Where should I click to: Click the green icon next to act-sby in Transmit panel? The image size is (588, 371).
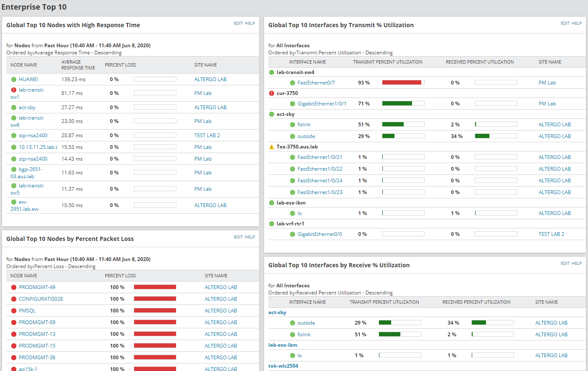(272, 114)
